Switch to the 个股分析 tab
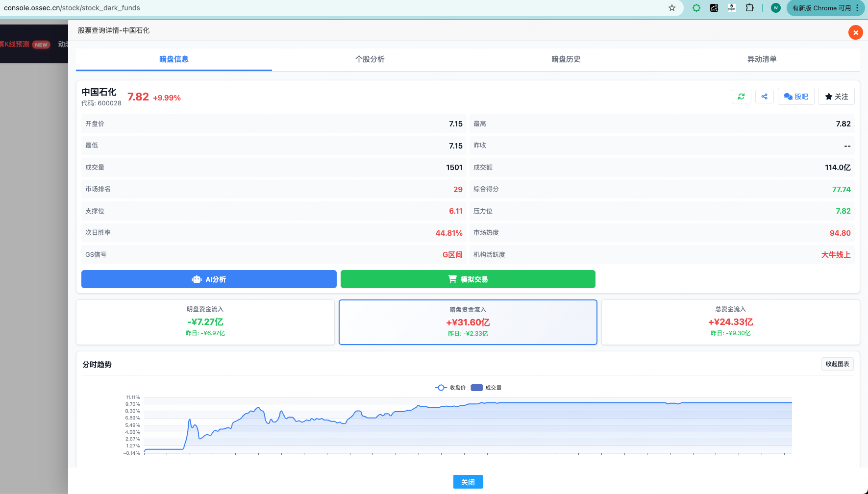The image size is (868, 494). click(x=370, y=59)
